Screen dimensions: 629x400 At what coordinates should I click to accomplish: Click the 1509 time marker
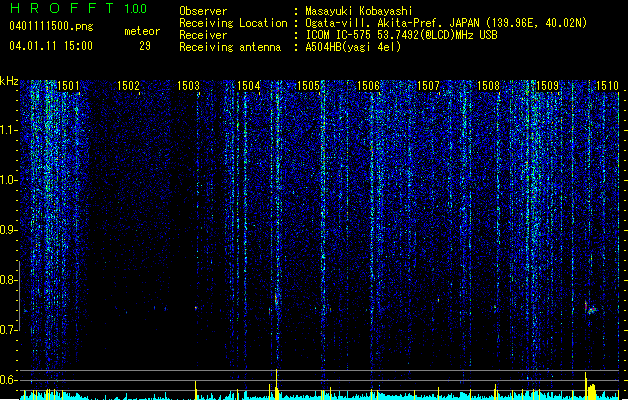tap(548, 85)
